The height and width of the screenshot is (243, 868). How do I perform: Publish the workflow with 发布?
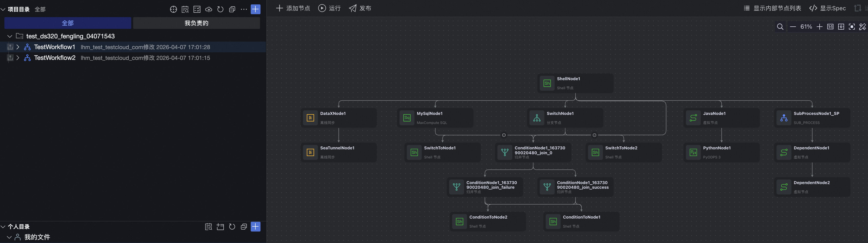[360, 8]
